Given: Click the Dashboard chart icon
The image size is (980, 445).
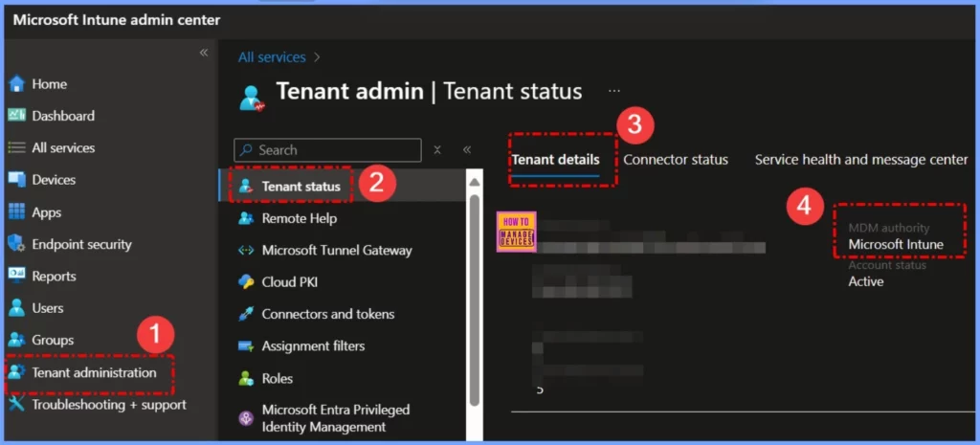Looking at the screenshot, I should (17, 116).
